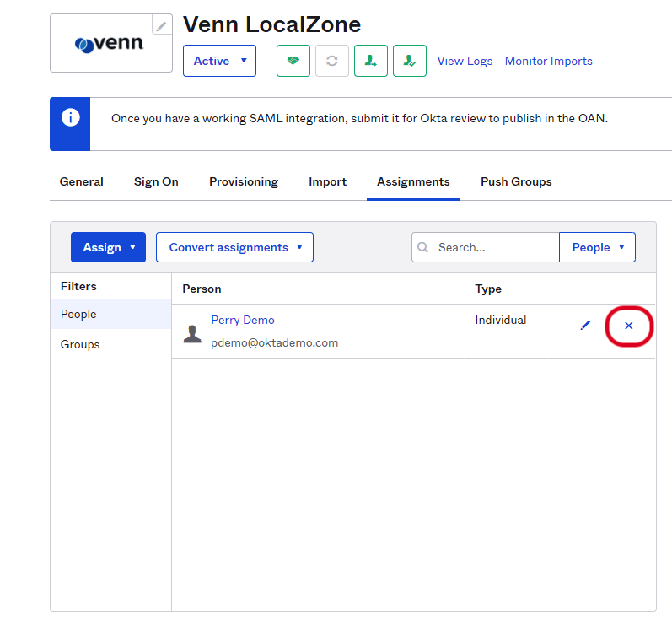672x631 pixels.
Task: Click the green user with checkmark icon
Action: coord(410,61)
